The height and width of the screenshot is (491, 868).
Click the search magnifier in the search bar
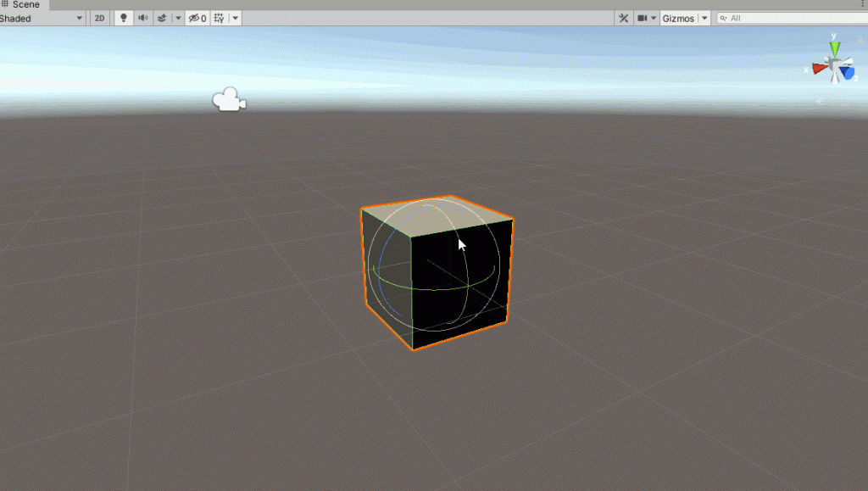(x=722, y=17)
